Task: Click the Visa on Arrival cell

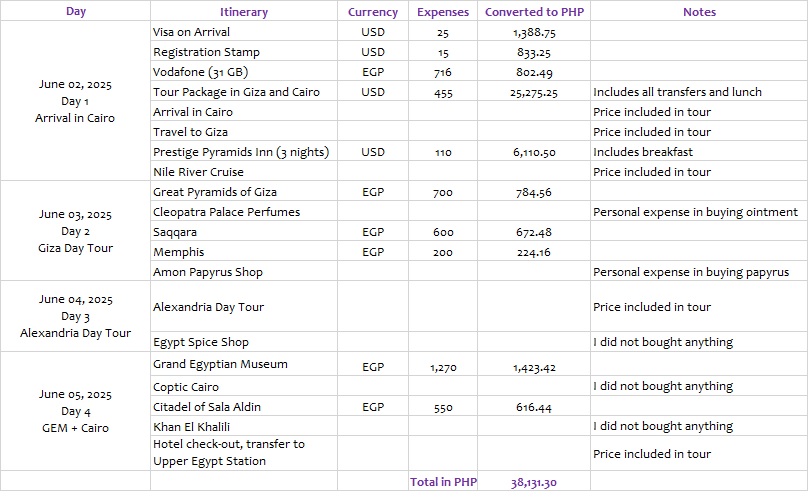Action: click(x=191, y=32)
